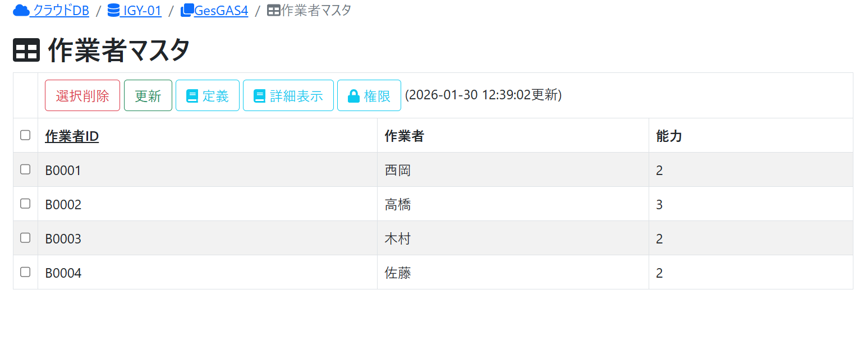
Task: Click the cloud icon in the breadcrumb
Action: (21, 10)
